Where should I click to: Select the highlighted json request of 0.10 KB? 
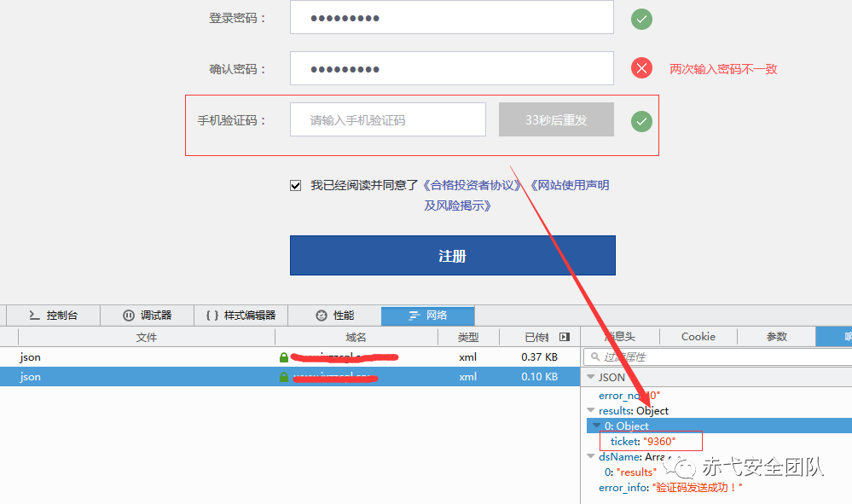[x=290, y=376]
